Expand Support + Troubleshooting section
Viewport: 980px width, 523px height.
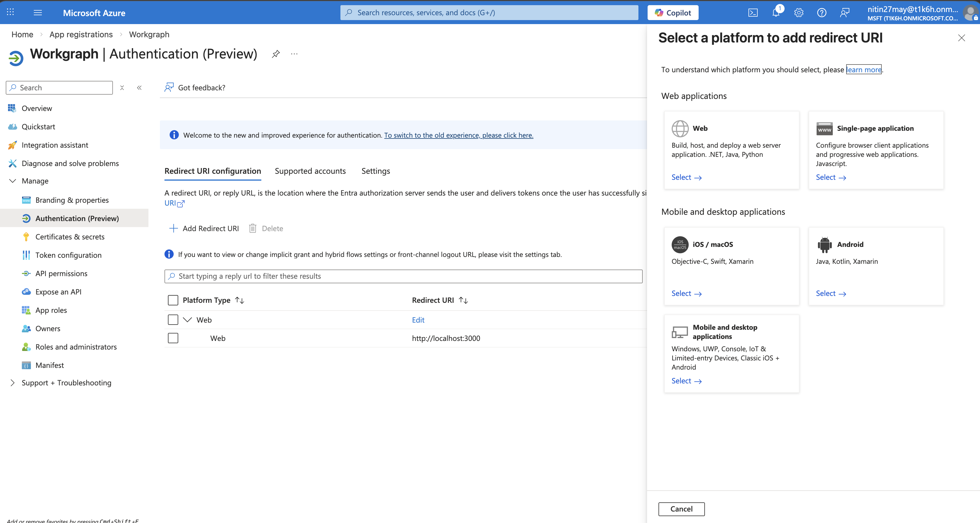13,383
